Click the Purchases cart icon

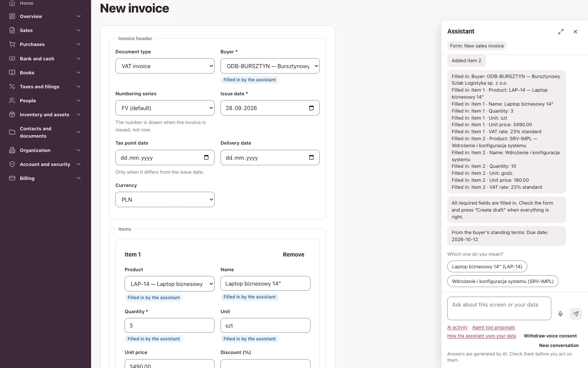click(12, 44)
